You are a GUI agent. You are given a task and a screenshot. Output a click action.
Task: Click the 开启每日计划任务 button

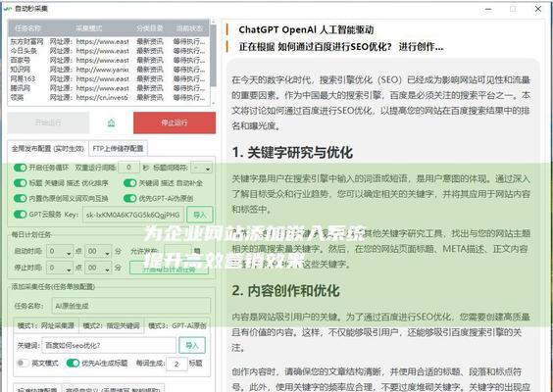[169, 269]
